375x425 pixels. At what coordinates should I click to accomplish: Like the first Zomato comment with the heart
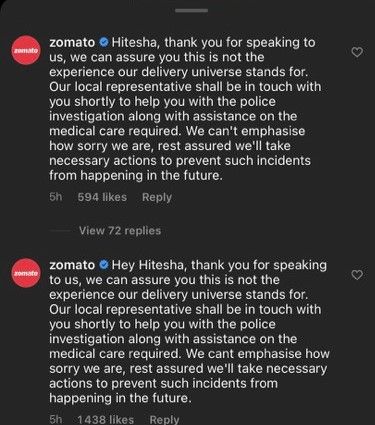[x=357, y=52]
